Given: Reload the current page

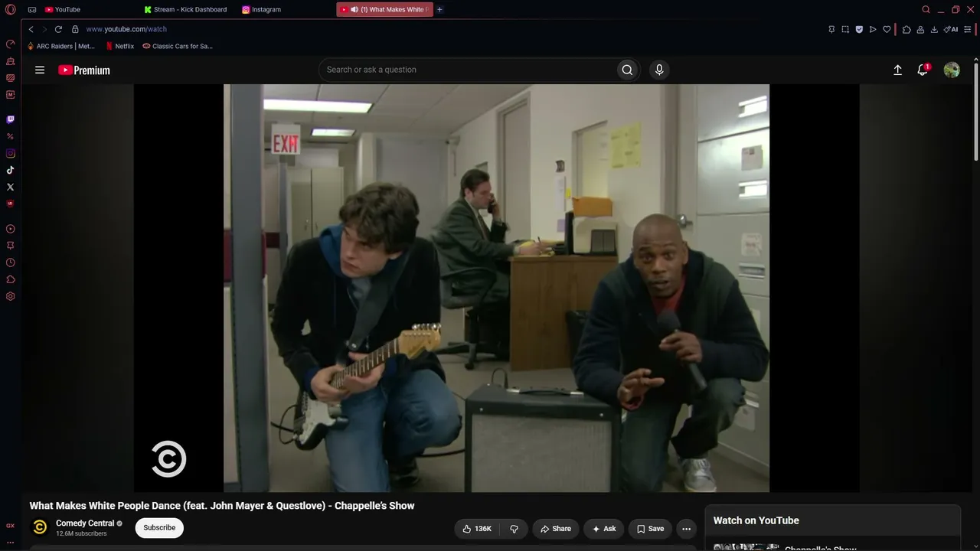Looking at the screenshot, I should click(x=58, y=29).
